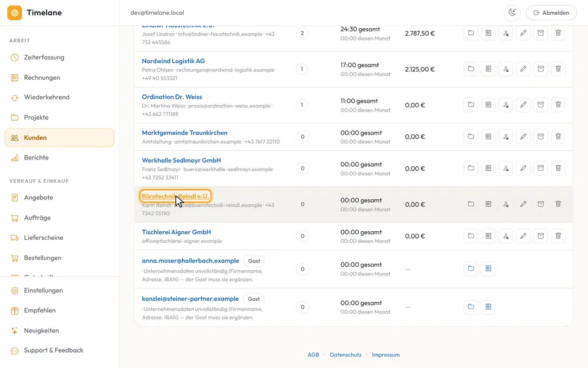
Task: Go to Rechnungen in the sidebar
Action: tap(59, 78)
